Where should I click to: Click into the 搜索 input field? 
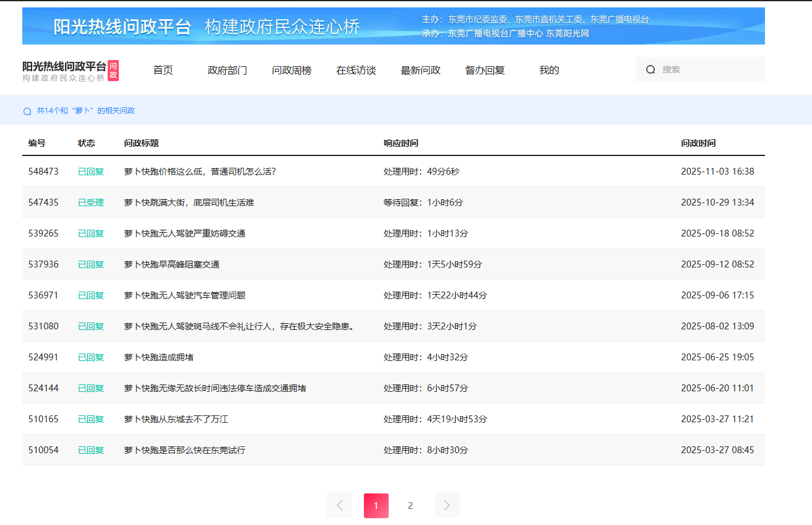pos(709,69)
